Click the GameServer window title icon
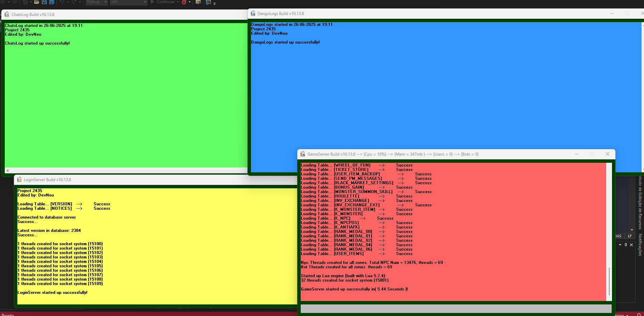Viewport: 644px width, 316px height. click(x=303, y=154)
